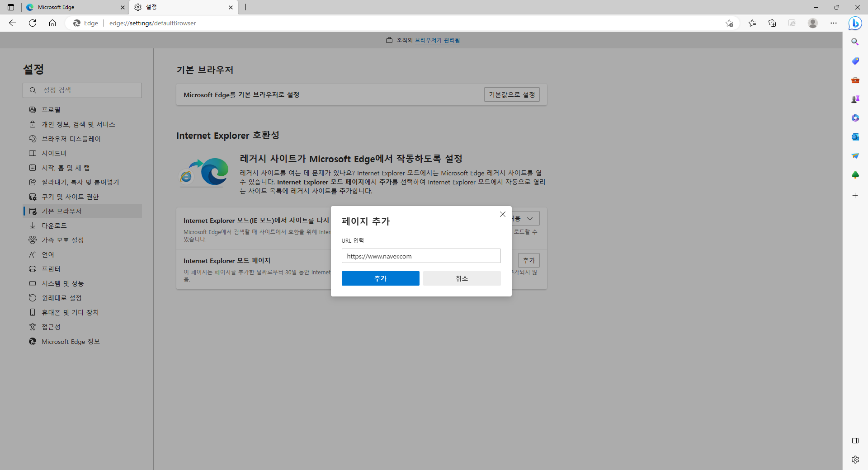Screen dimensions: 868x470
Task: Open Outlook from the sidebar
Action: pyautogui.click(x=855, y=137)
